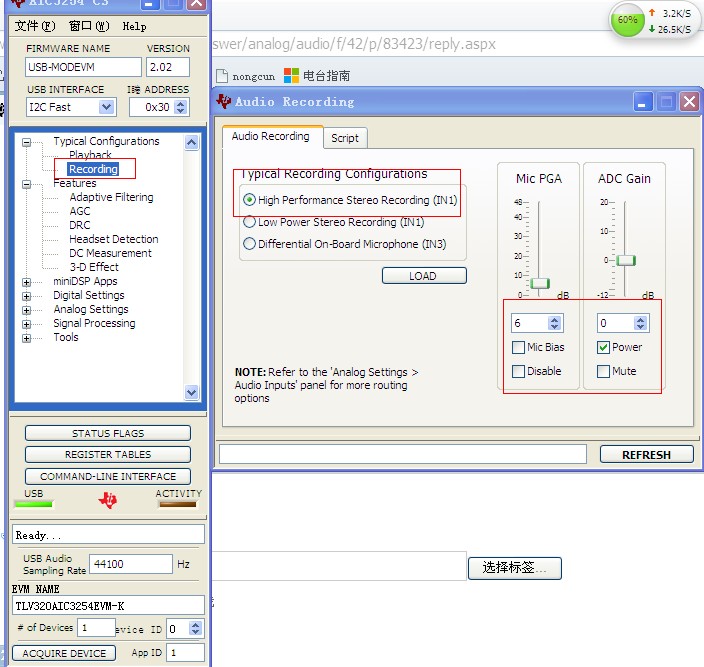Click the Device ID stepper arrows

(x=195, y=628)
